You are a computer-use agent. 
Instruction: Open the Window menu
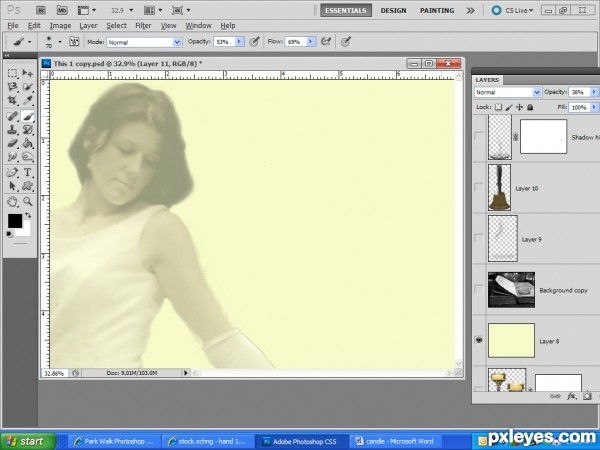[198, 26]
